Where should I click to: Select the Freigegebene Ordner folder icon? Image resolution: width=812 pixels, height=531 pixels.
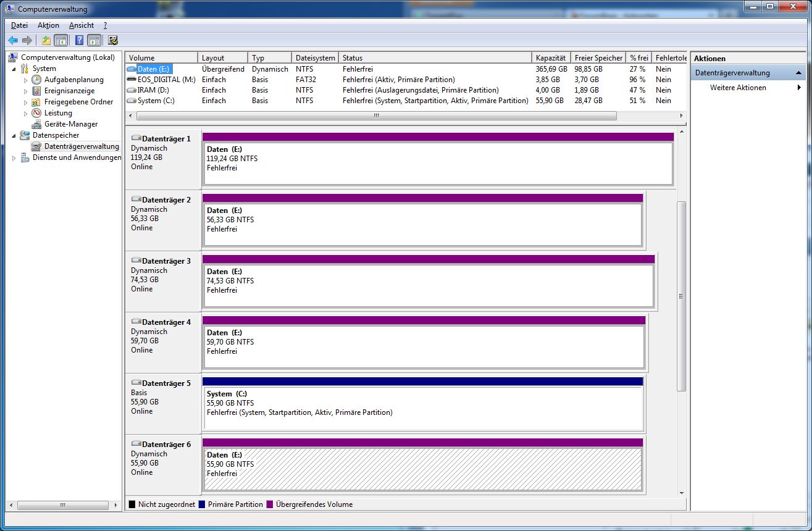(36, 102)
